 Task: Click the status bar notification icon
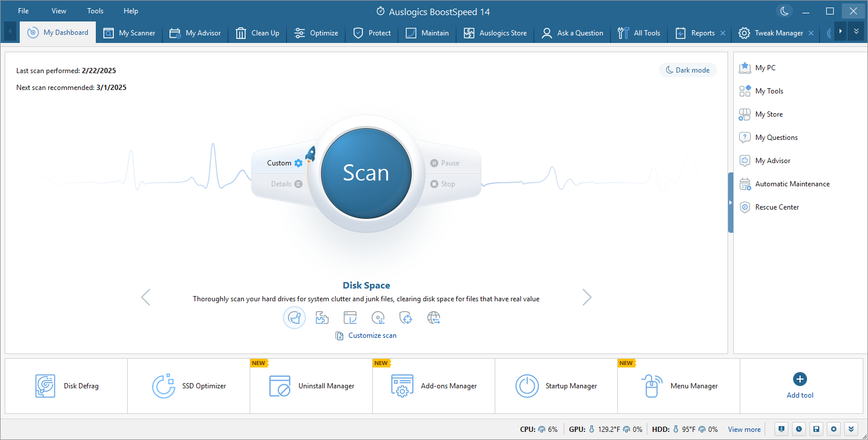[x=781, y=429]
